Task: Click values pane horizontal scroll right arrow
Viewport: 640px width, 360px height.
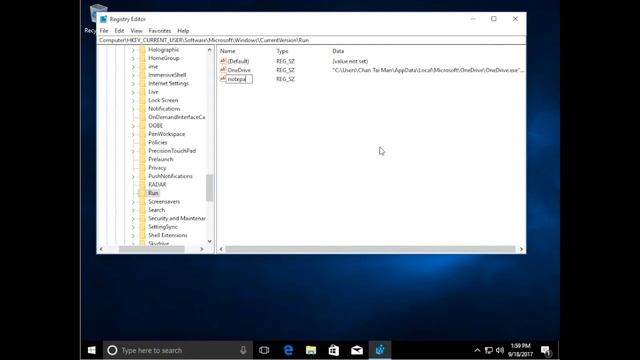Action: point(521,249)
